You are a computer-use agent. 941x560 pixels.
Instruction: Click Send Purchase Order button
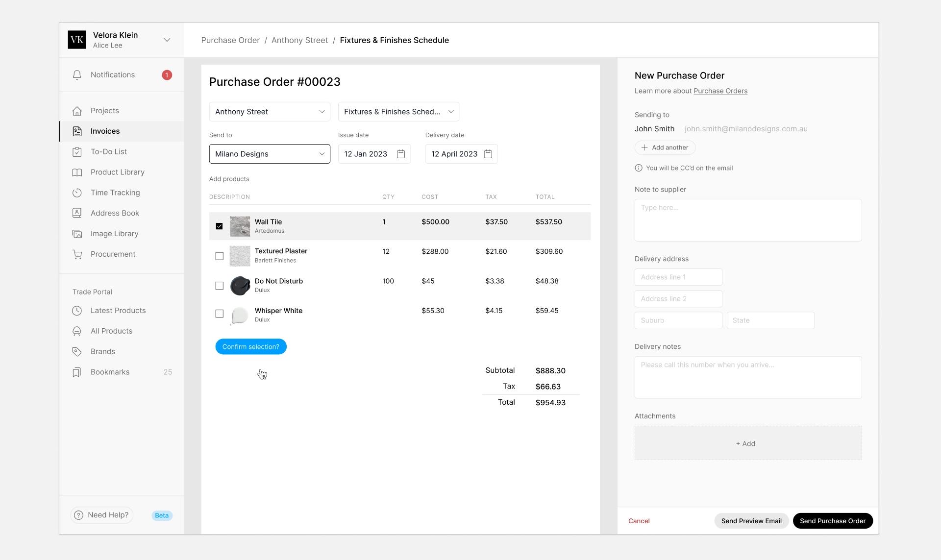coord(833,521)
